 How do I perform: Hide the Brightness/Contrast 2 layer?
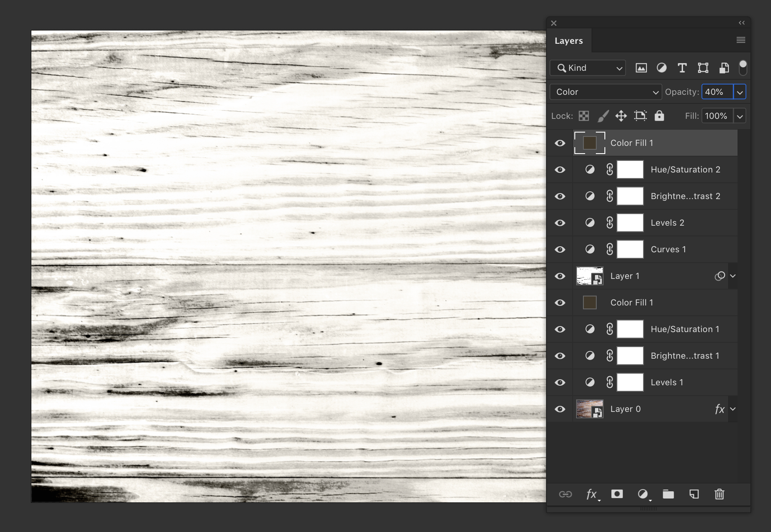pos(560,196)
